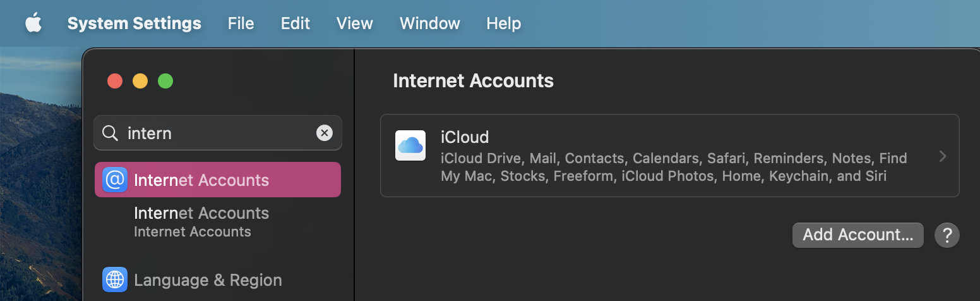This screenshot has height=301, width=980.
Task: Select Internet Accounts in the sidebar
Action: [218, 180]
